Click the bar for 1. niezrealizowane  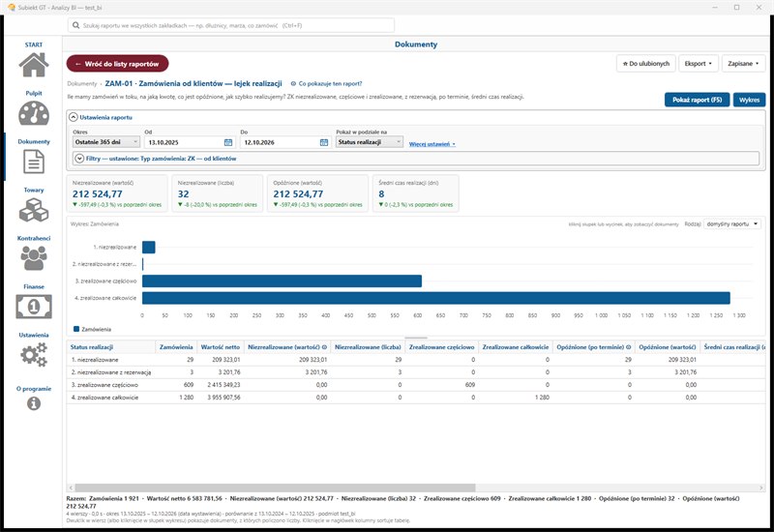(x=149, y=248)
